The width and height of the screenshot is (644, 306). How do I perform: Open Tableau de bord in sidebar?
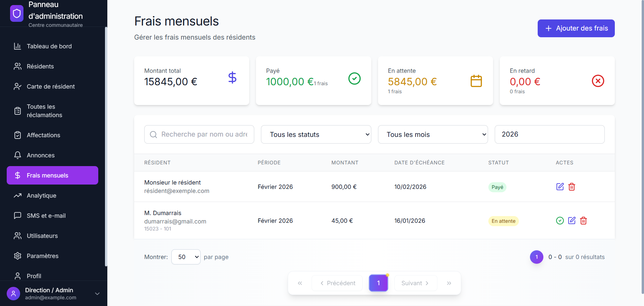[49, 46]
